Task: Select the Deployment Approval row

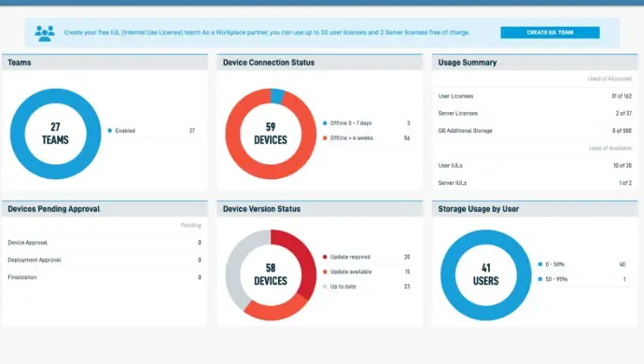Action: pos(105,260)
